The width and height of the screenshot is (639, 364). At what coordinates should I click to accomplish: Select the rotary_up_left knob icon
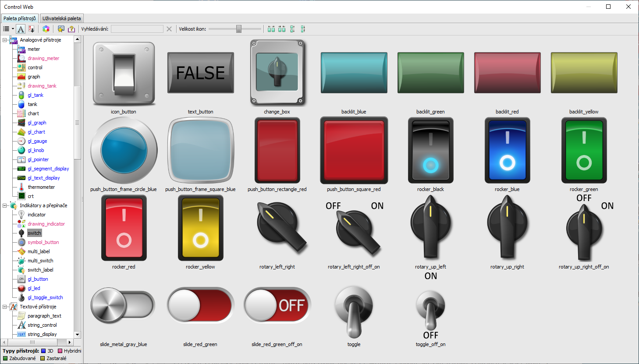430,227
